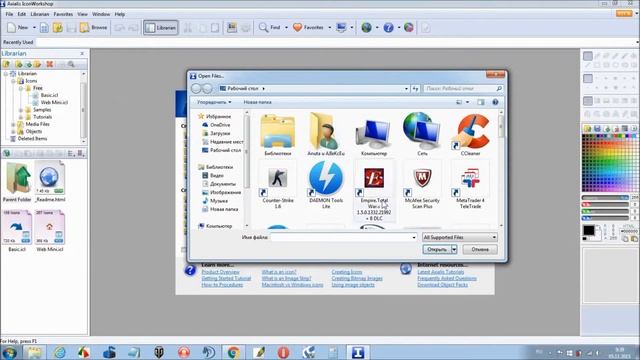
Task: Select the Empire Total War shortcut
Action: click(374, 191)
